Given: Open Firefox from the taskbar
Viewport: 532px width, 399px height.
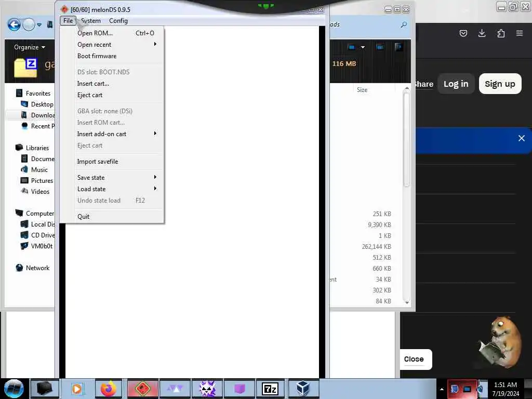Looking at the screenshot, I should coord(109,389).
